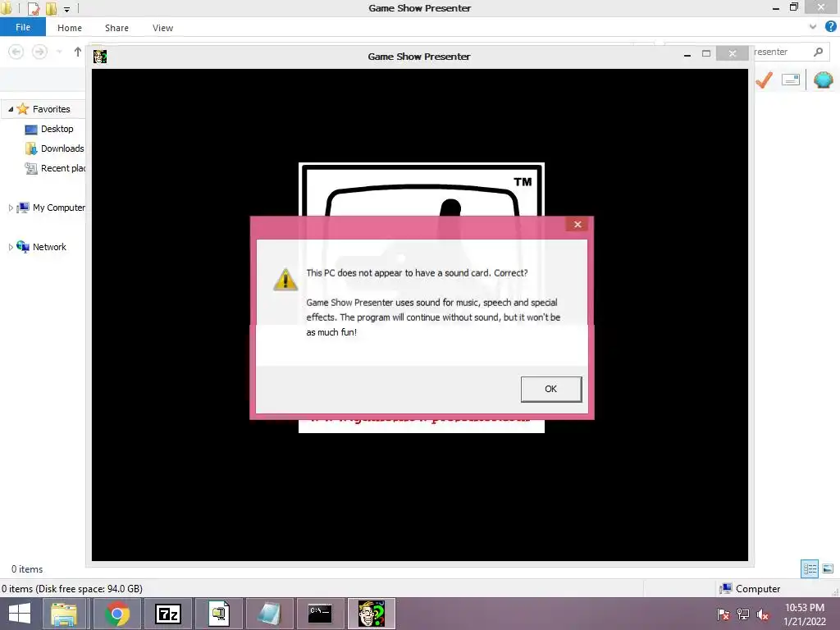840x630 pixels.
Task: Click the network tray icon
Action: [743, 614]
